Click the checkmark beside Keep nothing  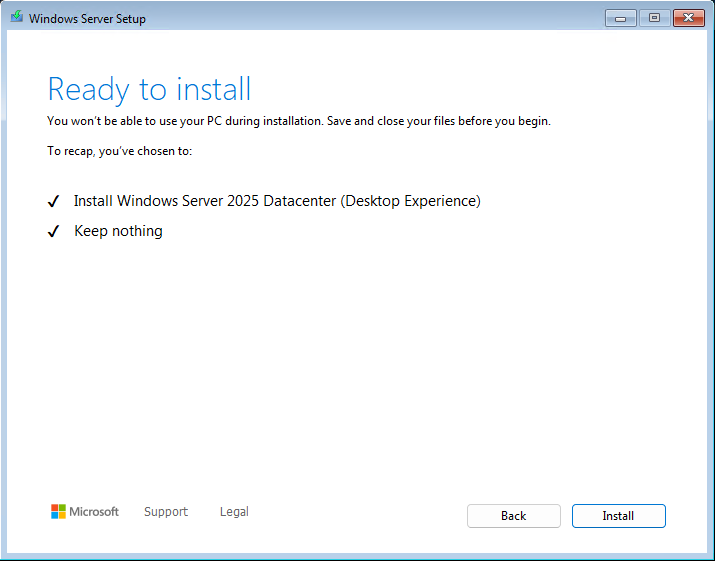pos(53,231)
